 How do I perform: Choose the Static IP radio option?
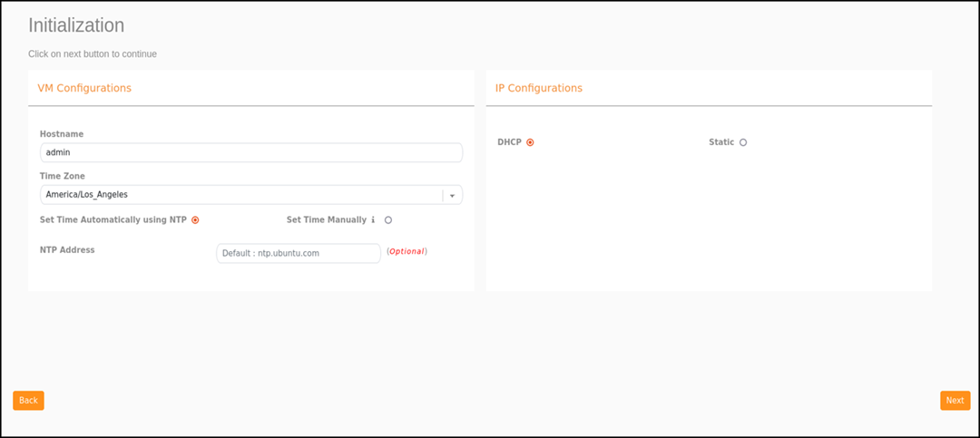(743, 142)
